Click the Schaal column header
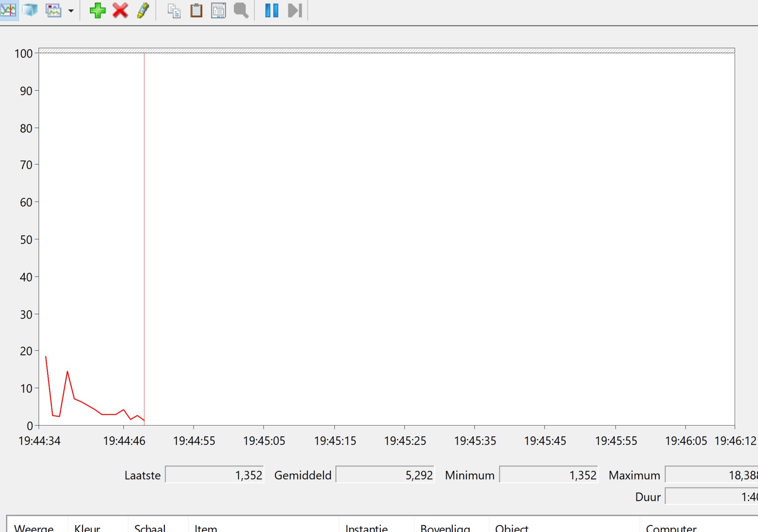Screen dimensions: 758x532 pyautogui.click(x=150, y=528)
